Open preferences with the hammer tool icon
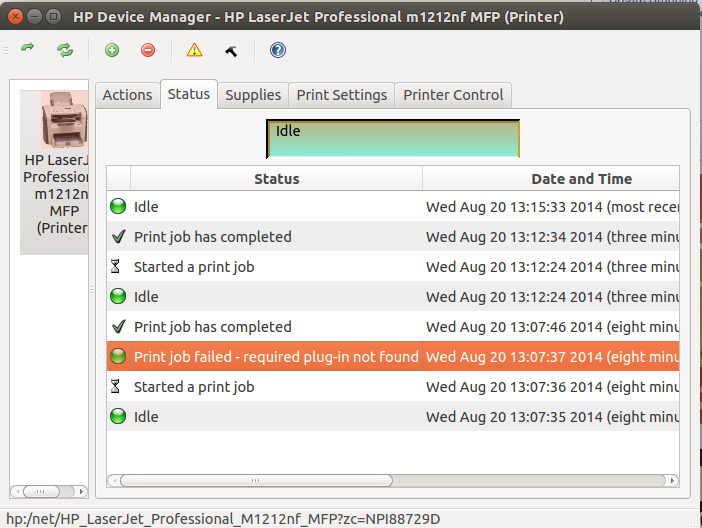Image resolution: width=702 pixels, height=528 pixels. point(231,51)
